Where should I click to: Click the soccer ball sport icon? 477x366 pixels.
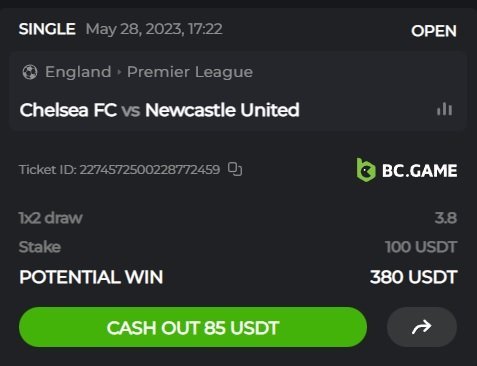coord(30,72)
